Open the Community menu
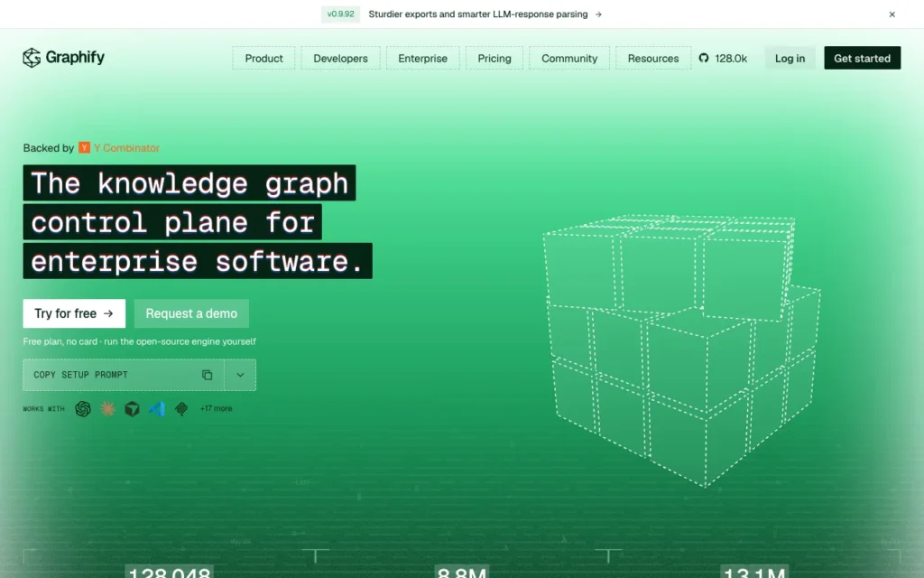 569,59
